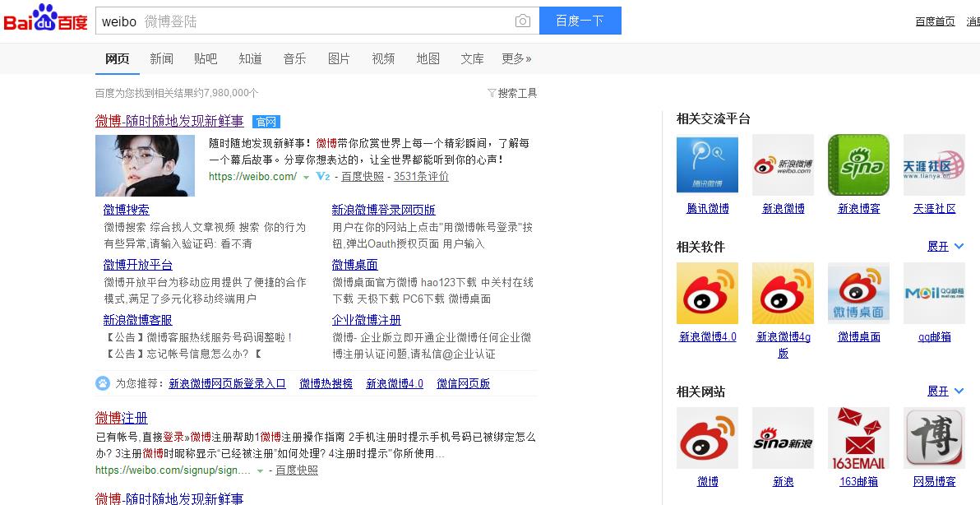Open the 天涯社区 text link
The image size is (980, 505).
(x=935, y=209)
